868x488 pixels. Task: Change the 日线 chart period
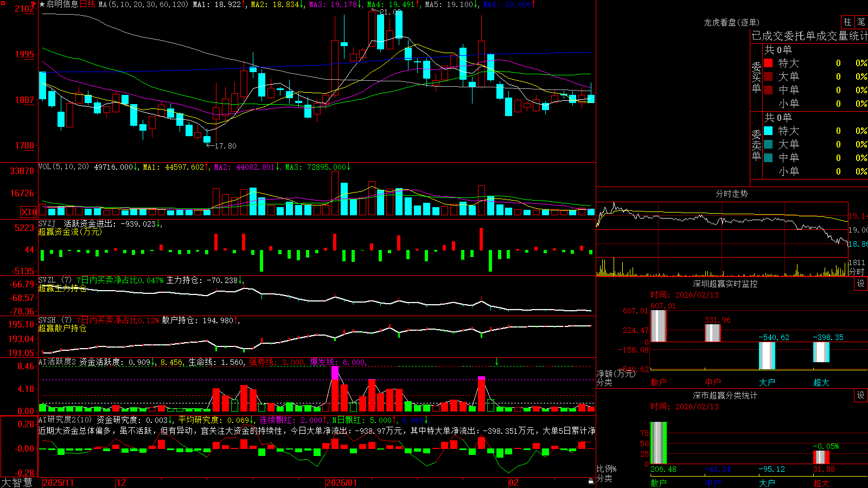click(x=87, y=4)
